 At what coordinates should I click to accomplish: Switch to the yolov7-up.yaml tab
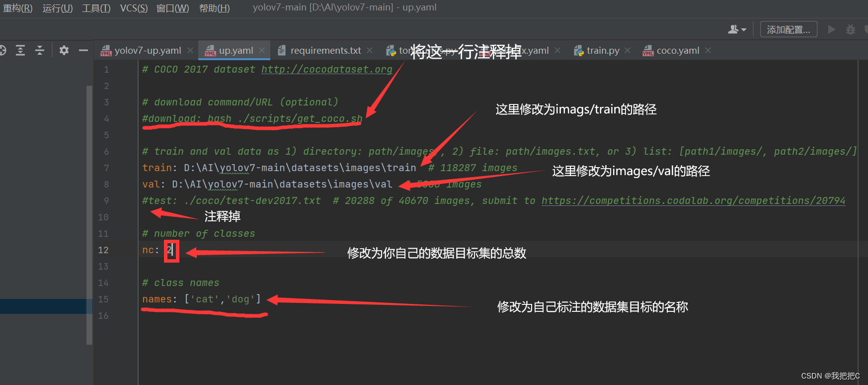(148, 50)
